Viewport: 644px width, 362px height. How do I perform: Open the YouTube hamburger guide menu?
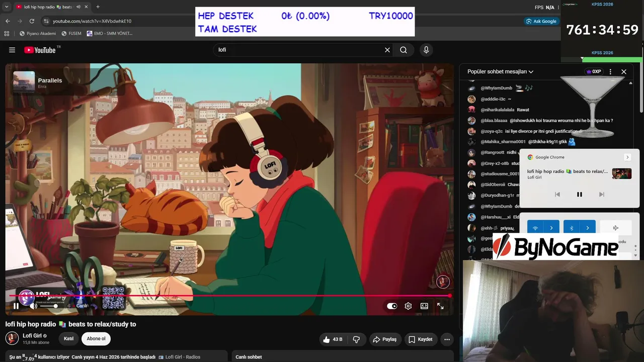12,50
